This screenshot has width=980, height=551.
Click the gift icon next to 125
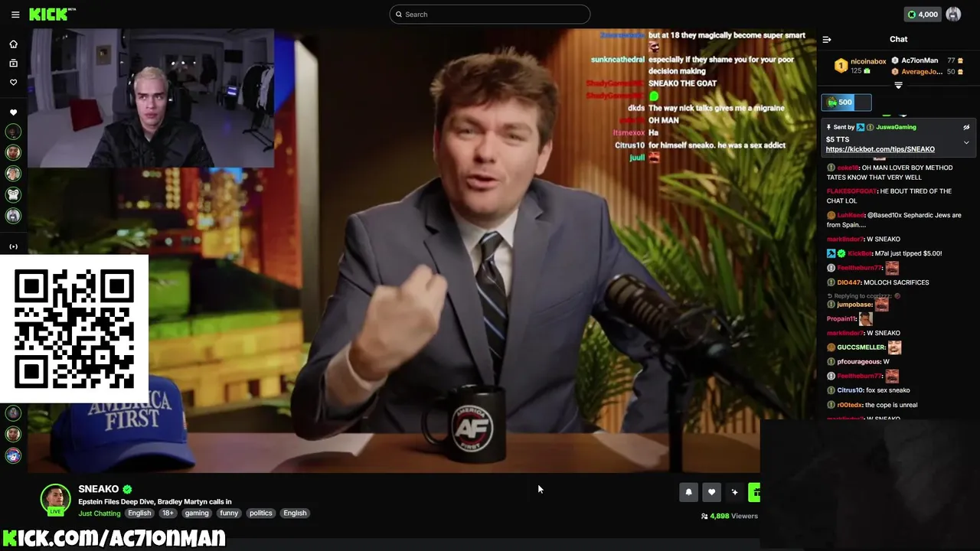coord(867,71)
